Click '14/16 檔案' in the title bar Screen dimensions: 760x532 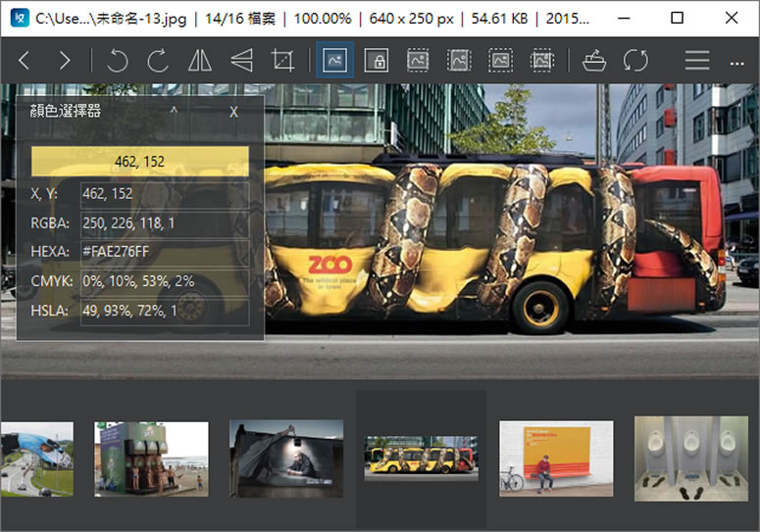point(240,19)
